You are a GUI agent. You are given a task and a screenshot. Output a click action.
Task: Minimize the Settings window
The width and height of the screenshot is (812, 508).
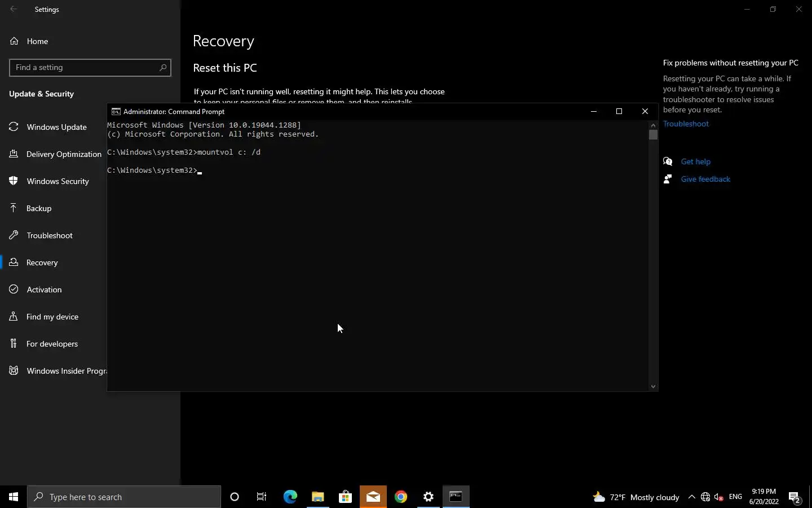(747, 9)
